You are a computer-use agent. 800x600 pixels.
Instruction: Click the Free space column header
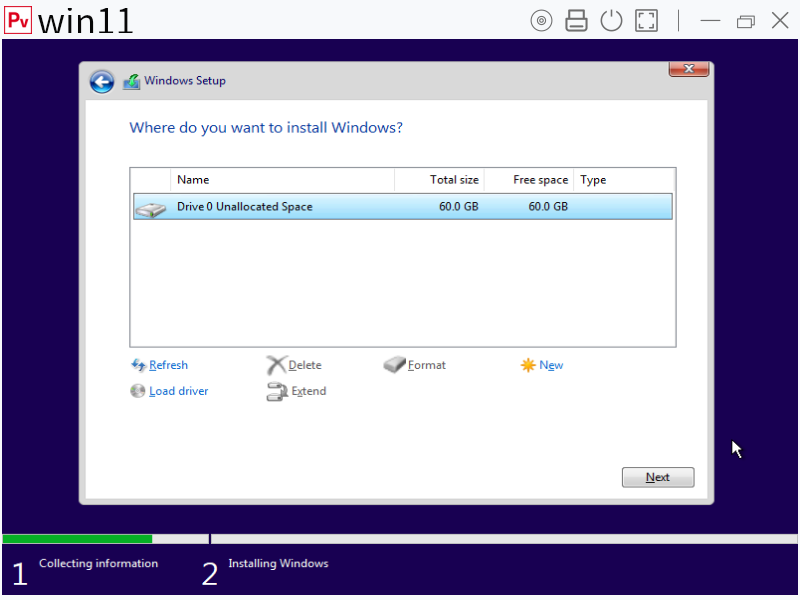pos(529,180)
